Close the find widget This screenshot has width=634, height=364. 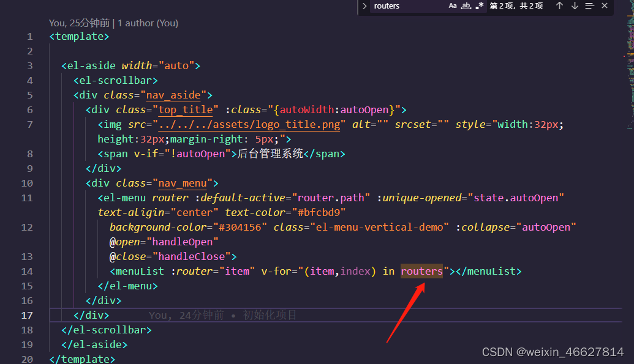tap(603, 7)
